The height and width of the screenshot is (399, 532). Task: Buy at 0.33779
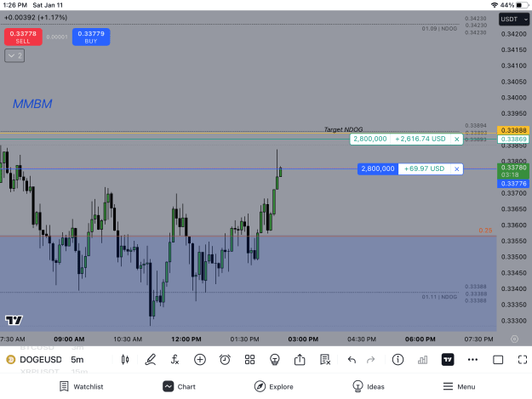click(91, 37)
